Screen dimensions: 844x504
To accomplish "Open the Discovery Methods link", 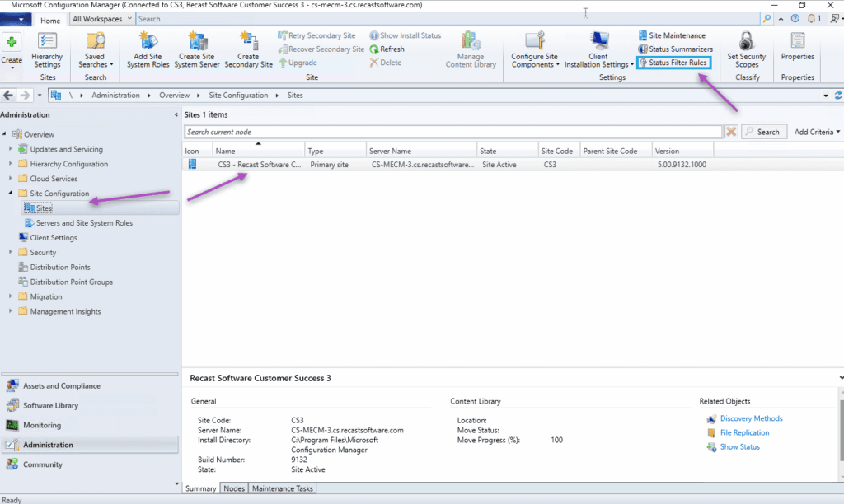I will click(x=751, y=418).
